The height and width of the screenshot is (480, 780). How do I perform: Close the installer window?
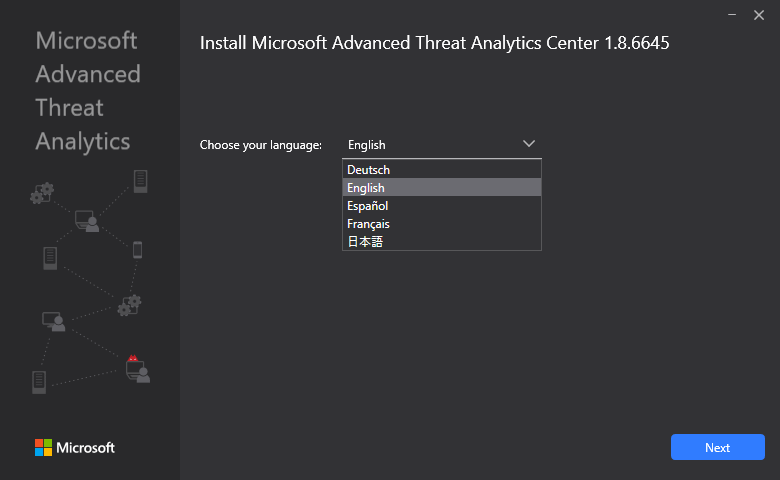point(759,15)
